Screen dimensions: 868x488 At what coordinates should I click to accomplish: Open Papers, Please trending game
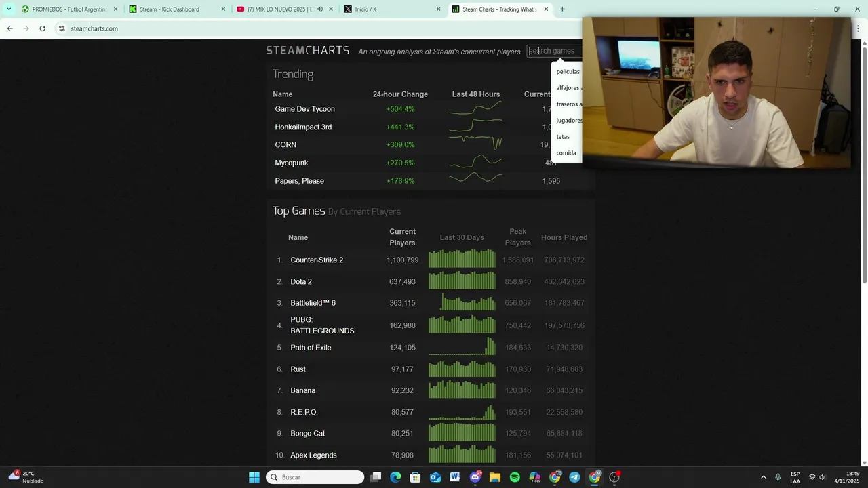pos(299,181)
